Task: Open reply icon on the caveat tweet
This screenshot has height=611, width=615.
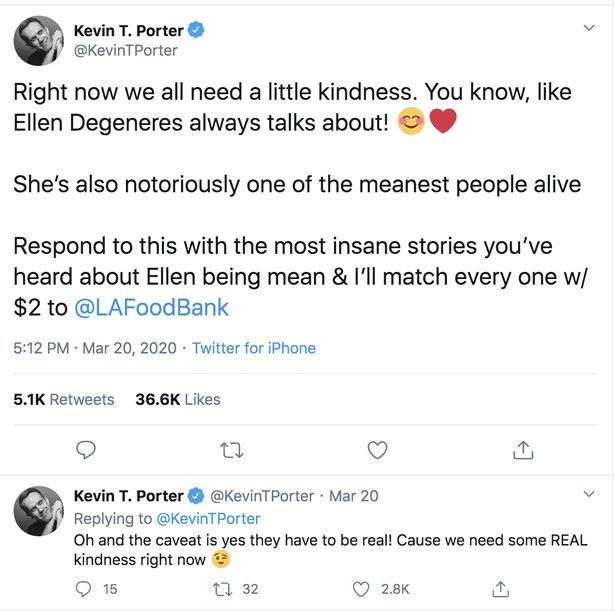Action: click(85, 589)
